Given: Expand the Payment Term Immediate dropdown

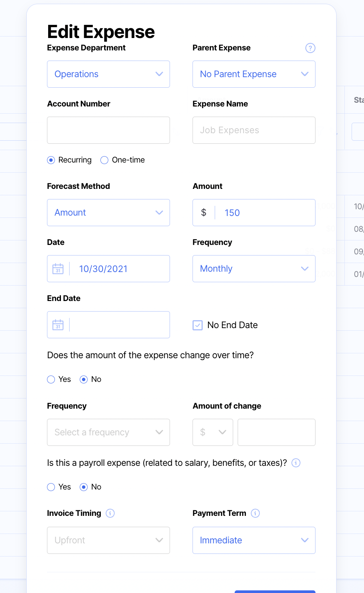Looking at the screenshot, I should tap(254, 540).
